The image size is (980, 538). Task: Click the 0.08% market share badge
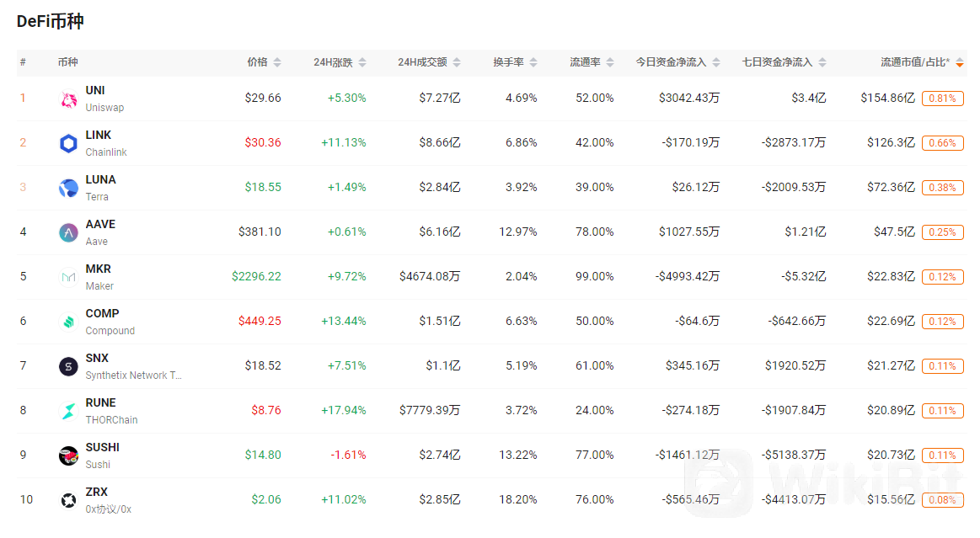click(x=942, y=500)
